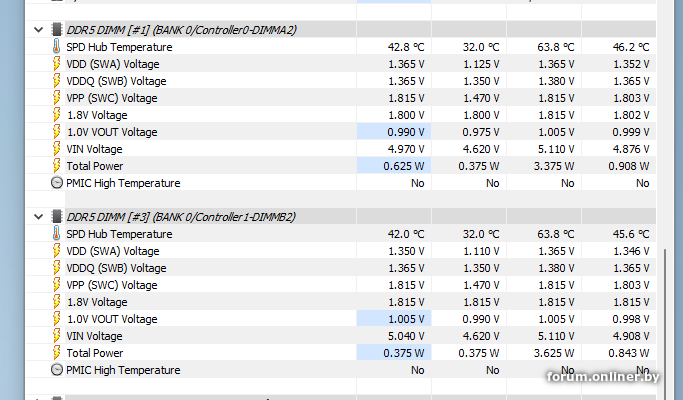The width and height of the screenshot is (683, 400).
Task: Click lightning icon beside DIMM #1 VDD (SWA) Voltage
Action: 56,64
